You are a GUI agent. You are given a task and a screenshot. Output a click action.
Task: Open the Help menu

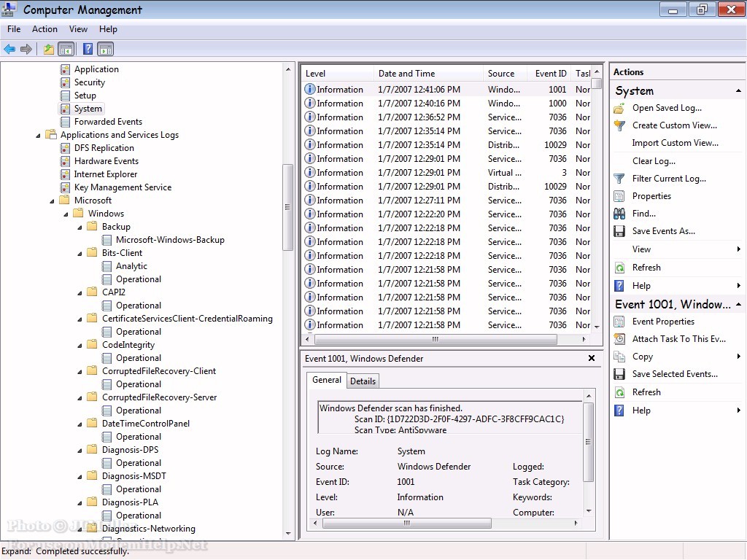point(108,29)
